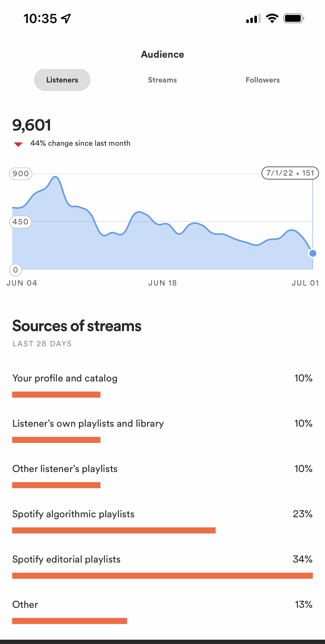Tap the Other source orange bar

point(70,621)
